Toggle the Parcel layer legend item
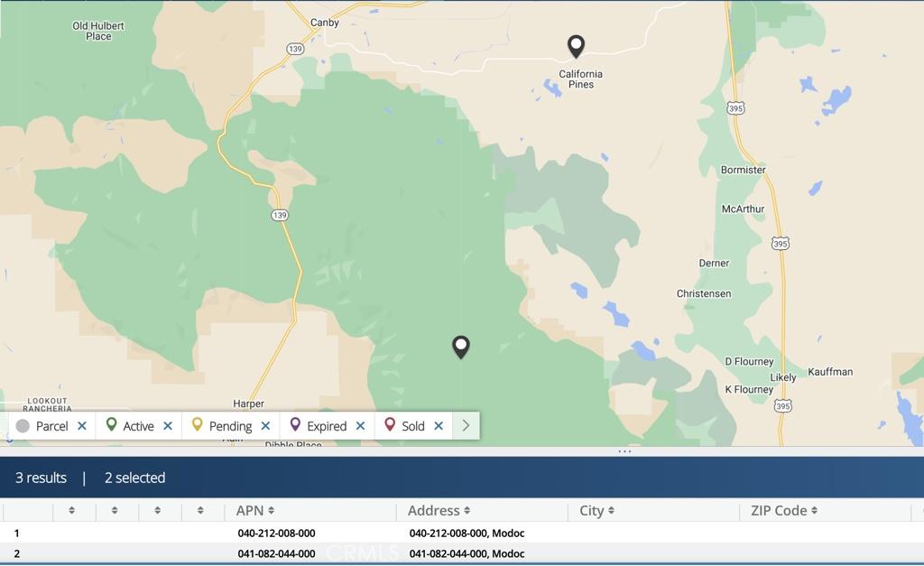 (42, 426)
